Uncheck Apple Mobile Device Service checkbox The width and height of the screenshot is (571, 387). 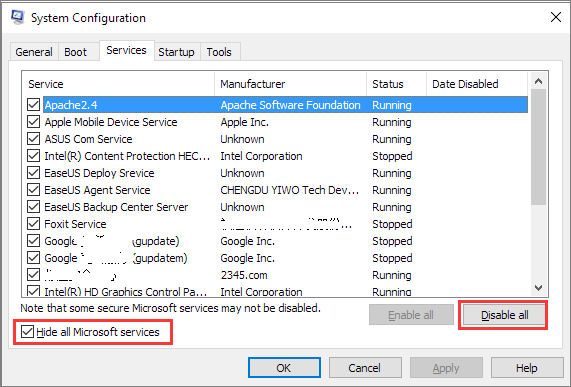[34, 122]
